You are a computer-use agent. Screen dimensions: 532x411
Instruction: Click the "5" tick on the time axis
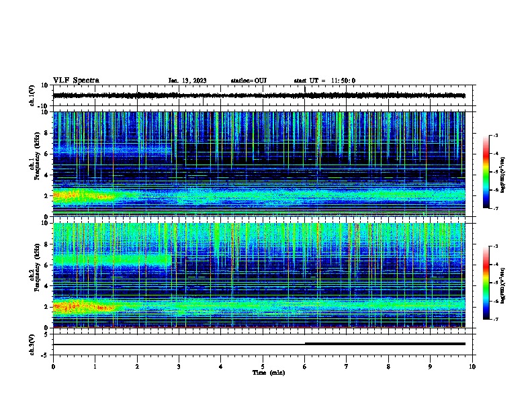263,367
